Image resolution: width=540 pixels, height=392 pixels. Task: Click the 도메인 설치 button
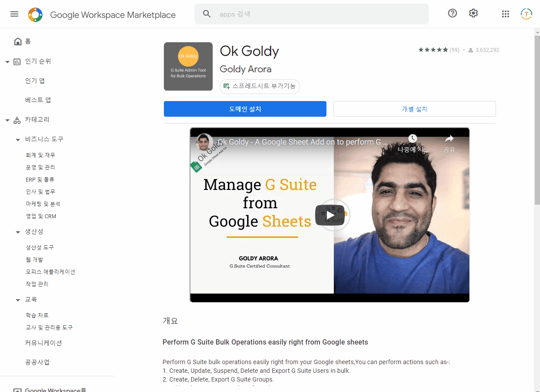click(x=245, y=109)
